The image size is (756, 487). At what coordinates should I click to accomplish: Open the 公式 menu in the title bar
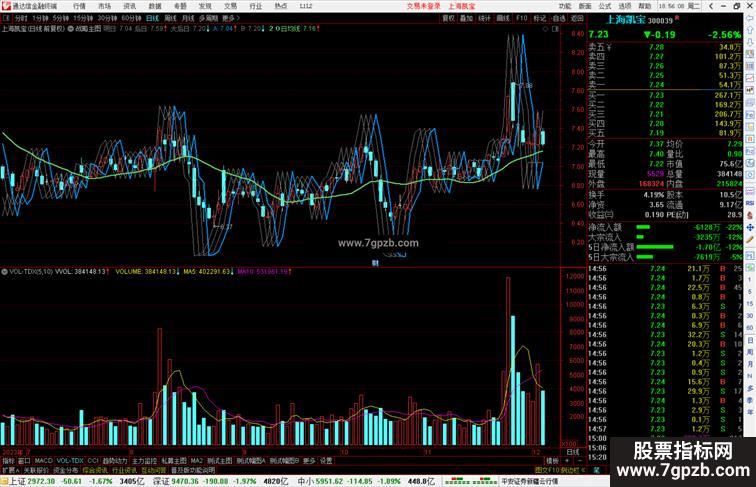(605, 6)
